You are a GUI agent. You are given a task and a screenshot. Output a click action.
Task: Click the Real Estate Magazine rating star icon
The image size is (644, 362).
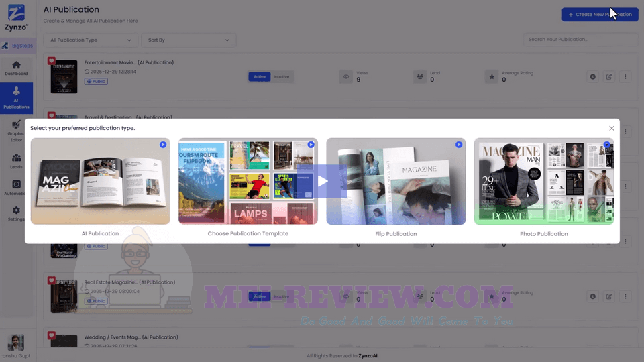point(492,296)
